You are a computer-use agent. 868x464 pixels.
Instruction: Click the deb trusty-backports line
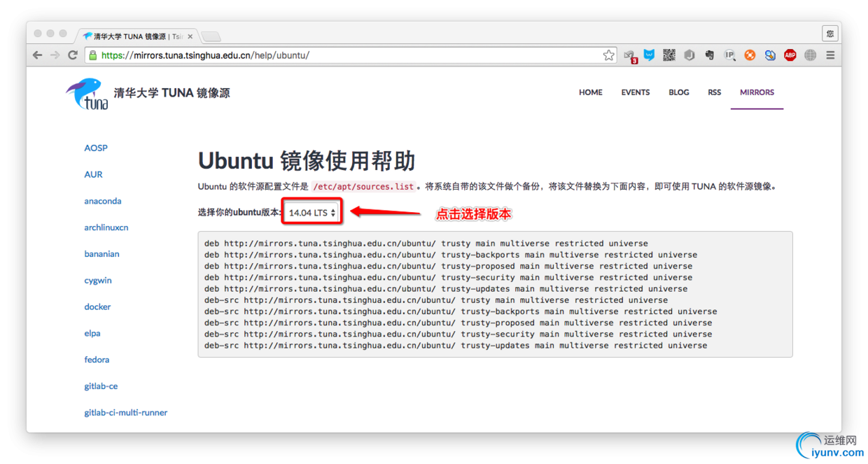(451, 255)
